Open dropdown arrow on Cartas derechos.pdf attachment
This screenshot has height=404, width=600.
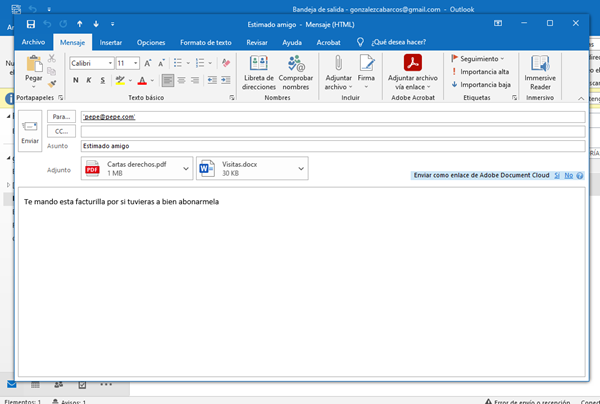[188, 170]
